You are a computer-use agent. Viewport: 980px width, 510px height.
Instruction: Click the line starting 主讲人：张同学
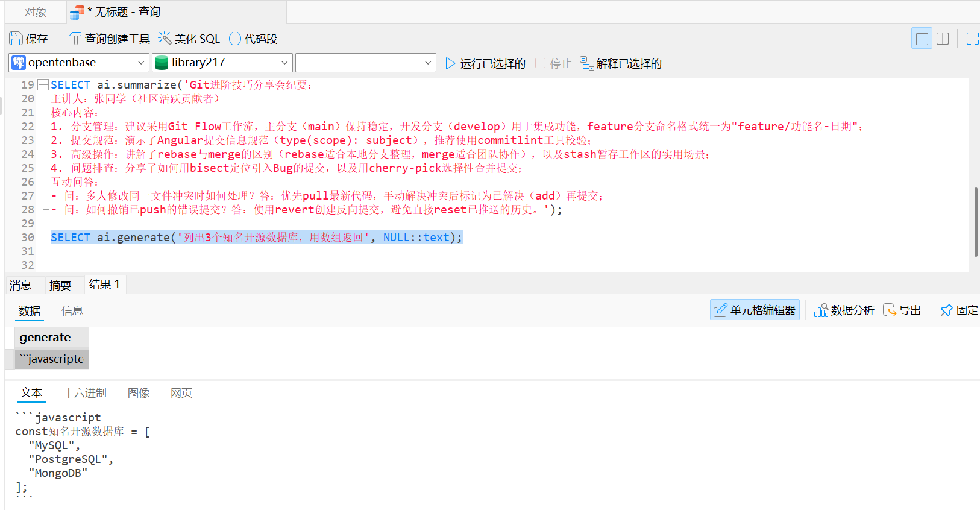(136, 99)
